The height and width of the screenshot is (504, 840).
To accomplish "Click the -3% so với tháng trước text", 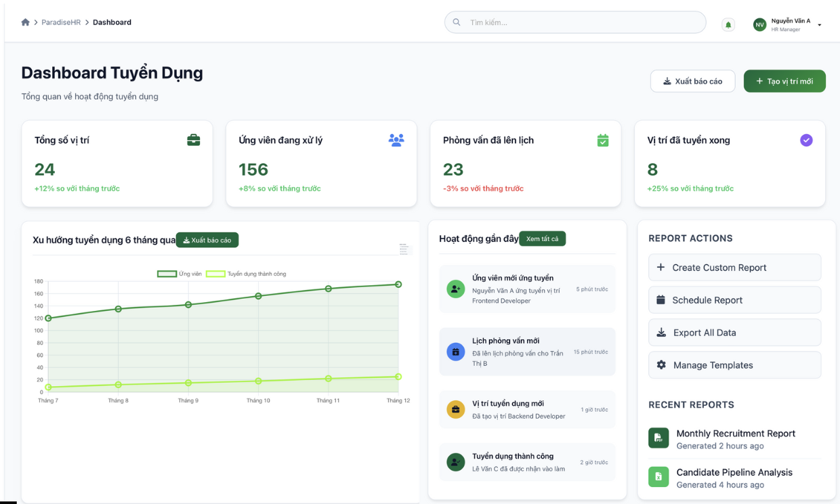I will [483, 188].
